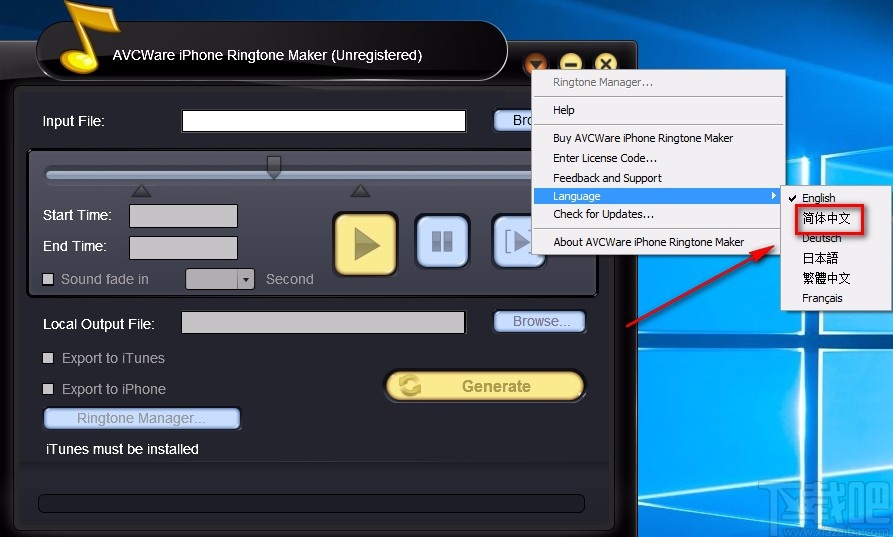Check Export to iTunes
This screenshot has height=537, width=893.
click(x=48, y=358)
